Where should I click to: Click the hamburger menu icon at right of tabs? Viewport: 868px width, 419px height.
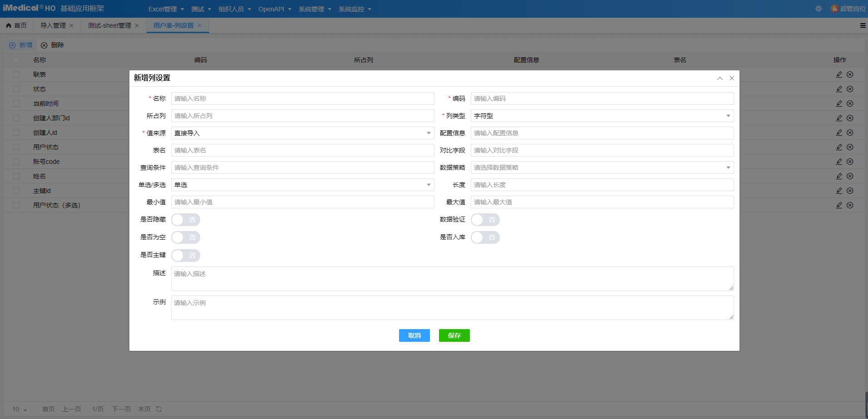(863, 25)
